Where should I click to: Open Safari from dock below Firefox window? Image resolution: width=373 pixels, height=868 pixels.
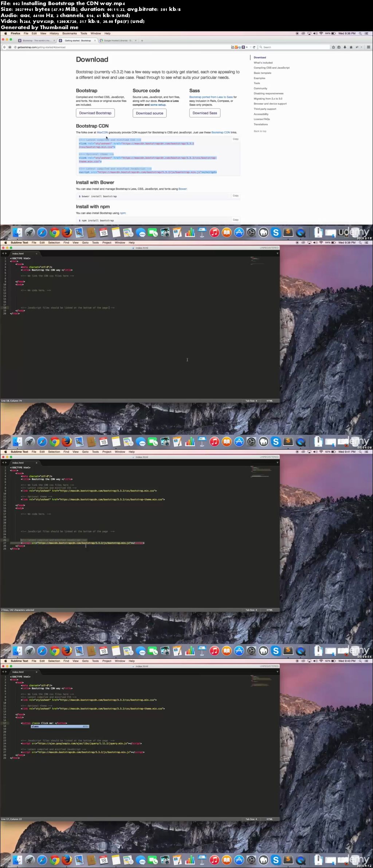tap(42, 232)
